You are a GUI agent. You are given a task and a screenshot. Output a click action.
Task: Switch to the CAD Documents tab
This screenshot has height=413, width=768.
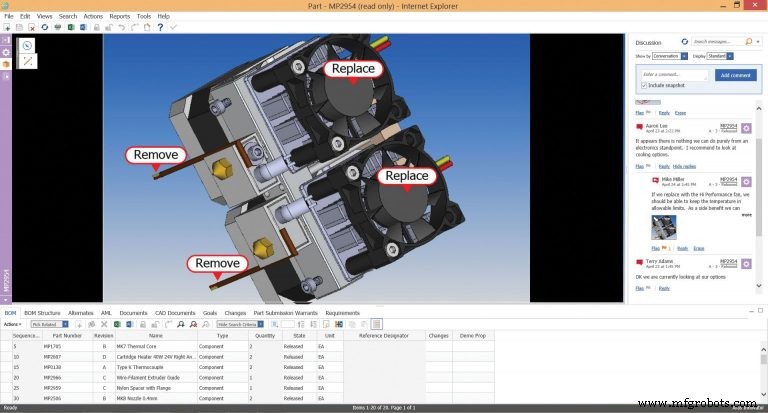click(x=175, y=313)
